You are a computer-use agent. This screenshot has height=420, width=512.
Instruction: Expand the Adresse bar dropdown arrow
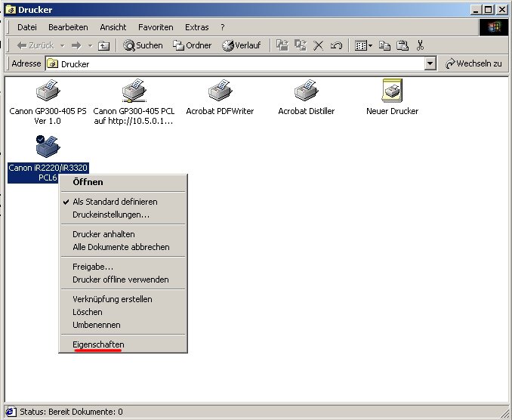(x=430, y=64)
